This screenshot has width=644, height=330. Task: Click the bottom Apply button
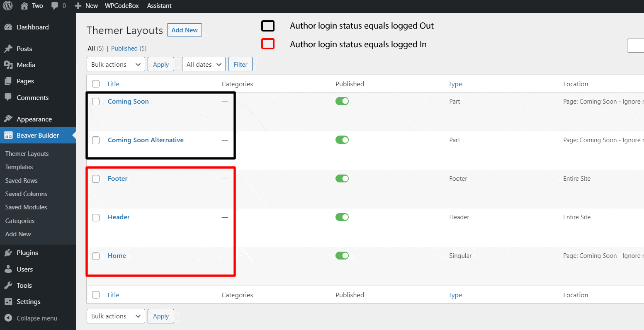tap(161, 316)
